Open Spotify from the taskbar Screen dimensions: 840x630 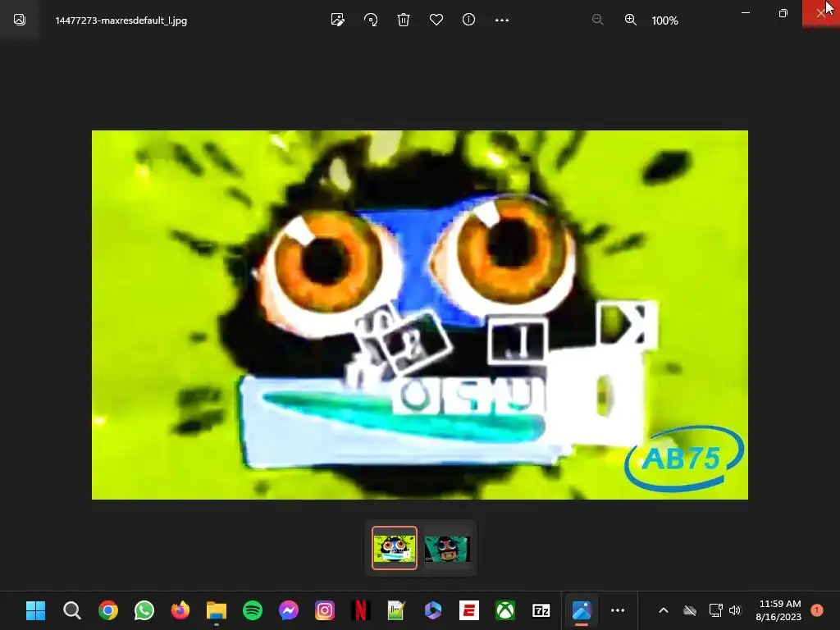point(253,610)
